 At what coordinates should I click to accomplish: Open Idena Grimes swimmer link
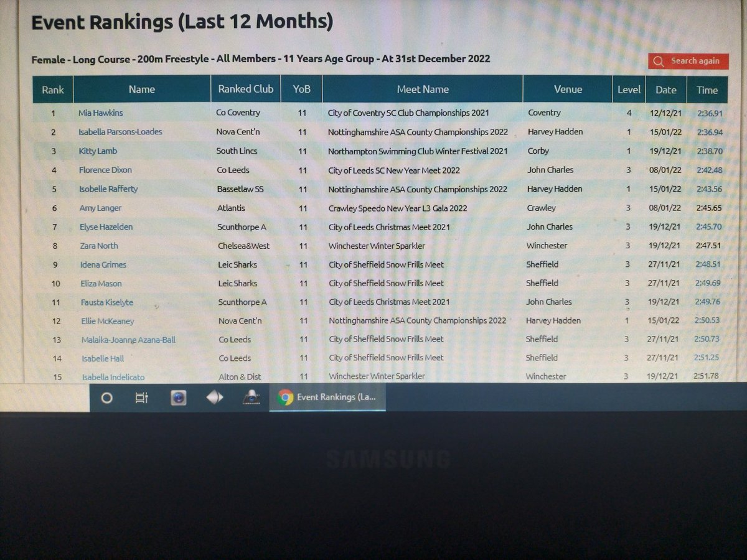click(103, 264)
